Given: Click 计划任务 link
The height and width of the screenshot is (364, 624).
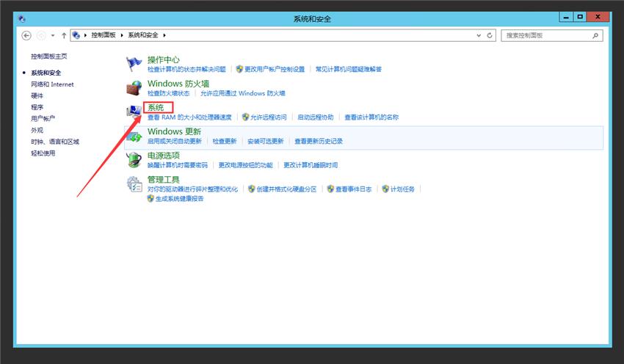Looking at the screenshot, I should tap(402, 189).
